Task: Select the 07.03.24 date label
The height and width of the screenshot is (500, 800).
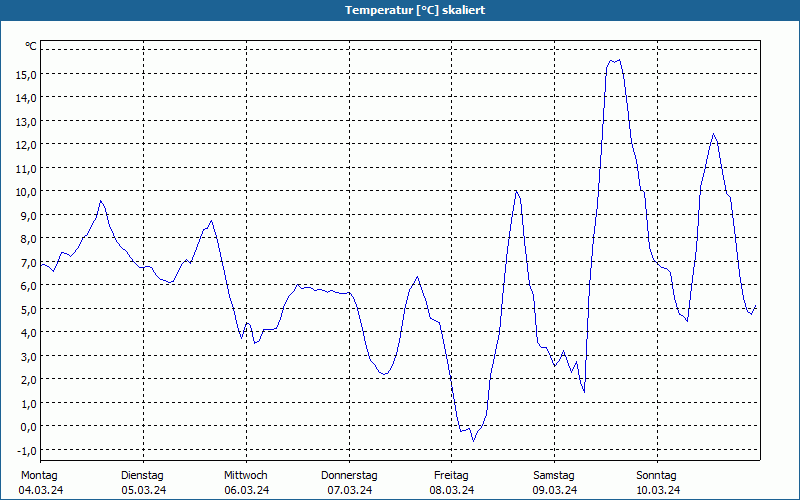Action: click(x=349, y=490)
